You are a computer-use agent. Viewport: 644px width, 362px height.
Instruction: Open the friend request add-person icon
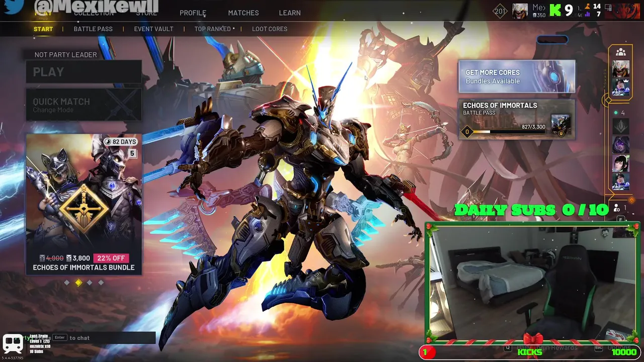(617, 208)
